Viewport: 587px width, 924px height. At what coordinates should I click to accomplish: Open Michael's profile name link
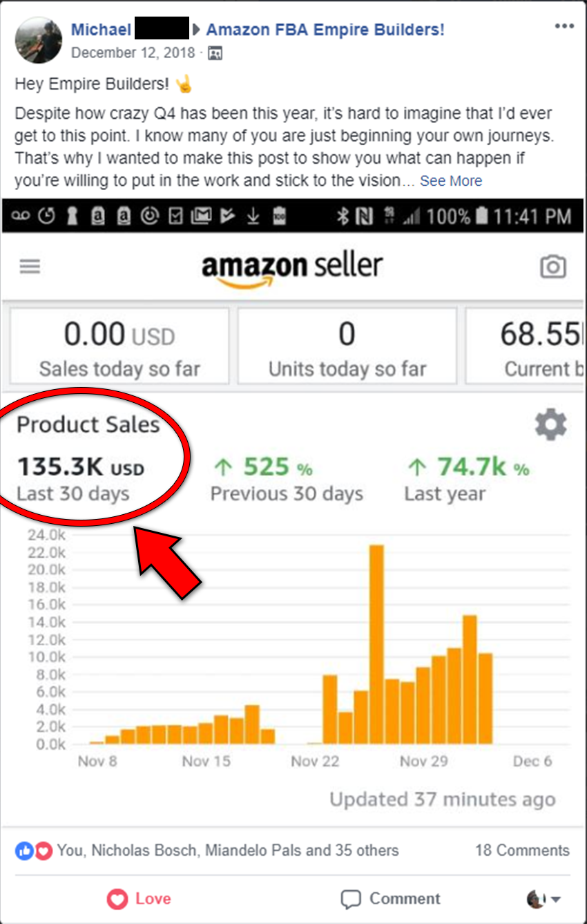point(101,30)
